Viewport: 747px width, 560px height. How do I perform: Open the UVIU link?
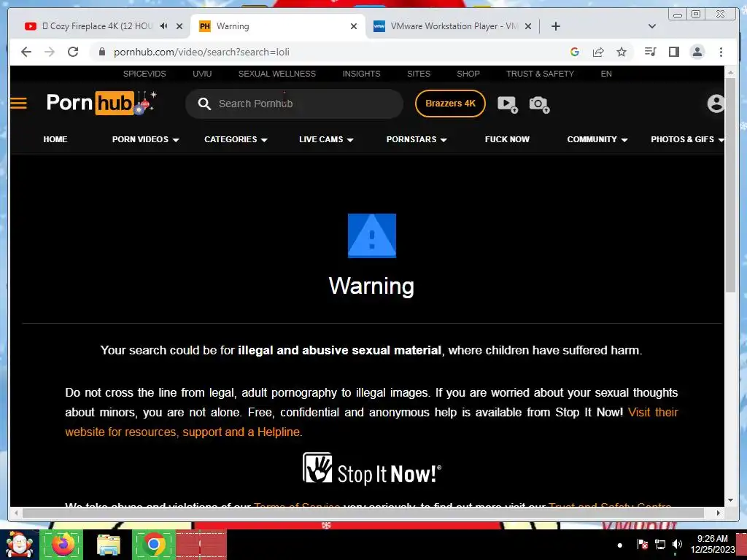tap(202, 74)
